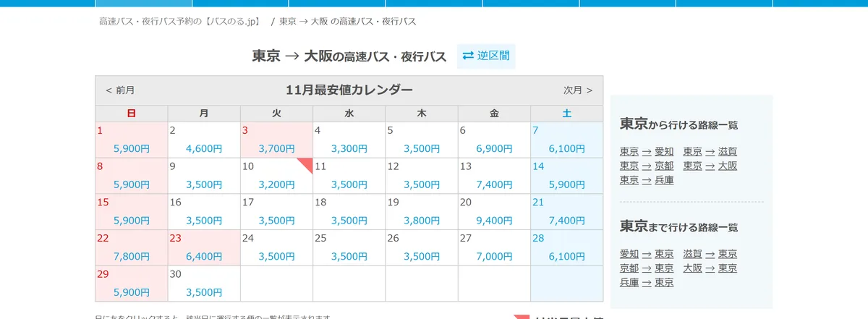Image resolution: width=868 pixels, height=319 pixels.
Task: Click the 水 Wednesday column header
Action: coord(349,114)
